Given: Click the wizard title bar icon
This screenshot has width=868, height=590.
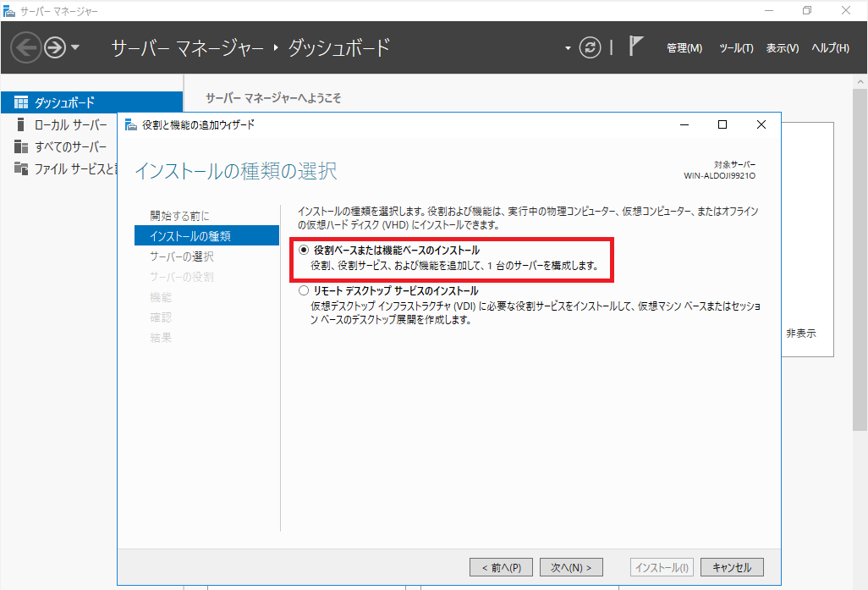Looking at the screenshot, I should (131, 124).
